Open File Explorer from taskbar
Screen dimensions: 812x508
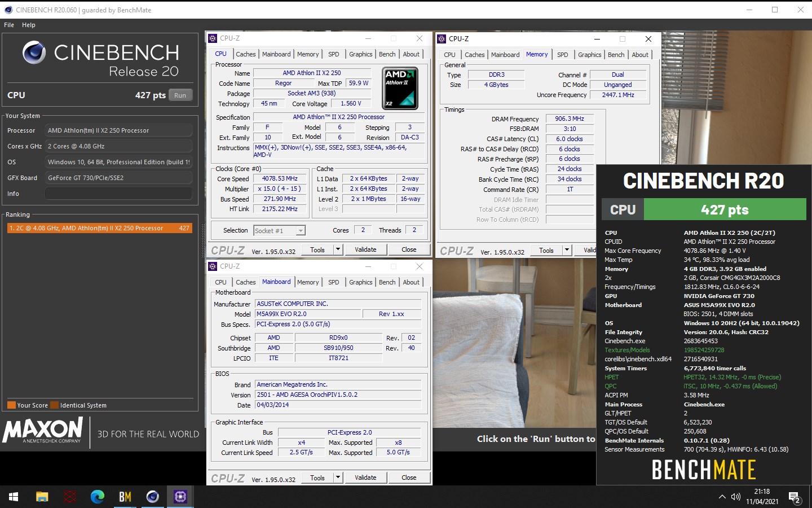point(42,497)
